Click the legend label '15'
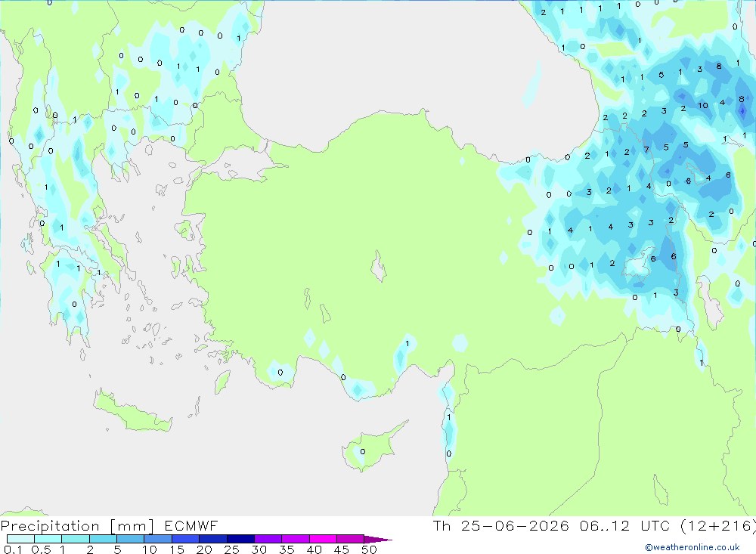756x554 pixels. click(x=177, y=549)
